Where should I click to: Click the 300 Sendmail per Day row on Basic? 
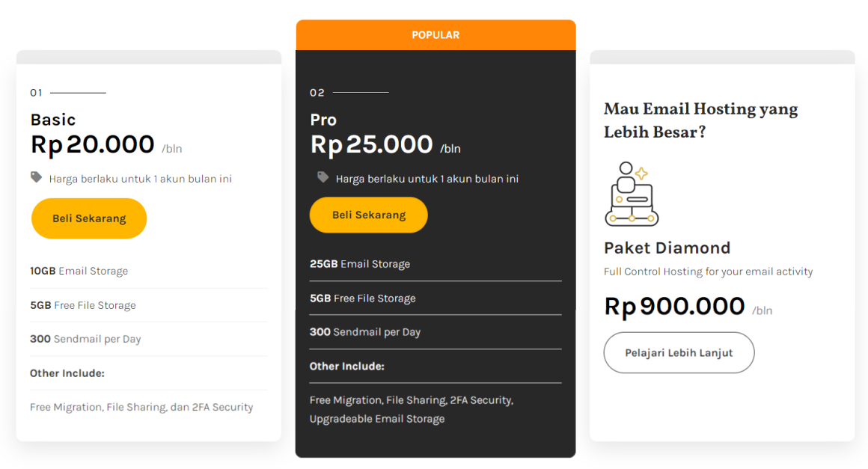(x=86, y=339)
